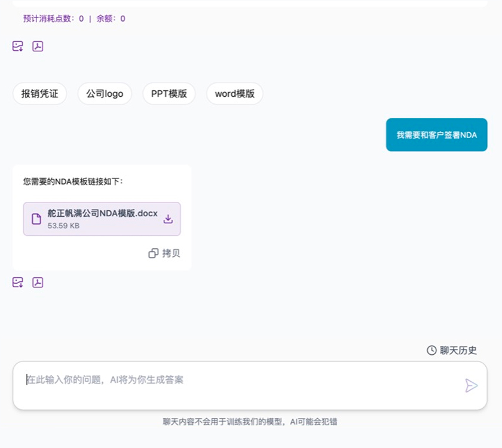Focus the question input box
Viewport: 502px width, 448px height.
coord(239,385)
